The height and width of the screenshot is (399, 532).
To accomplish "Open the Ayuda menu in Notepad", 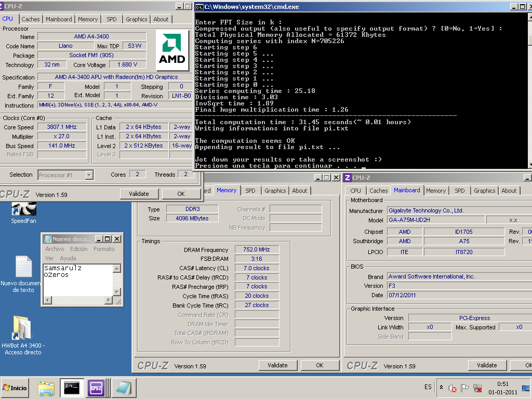I will click(68, 258).
